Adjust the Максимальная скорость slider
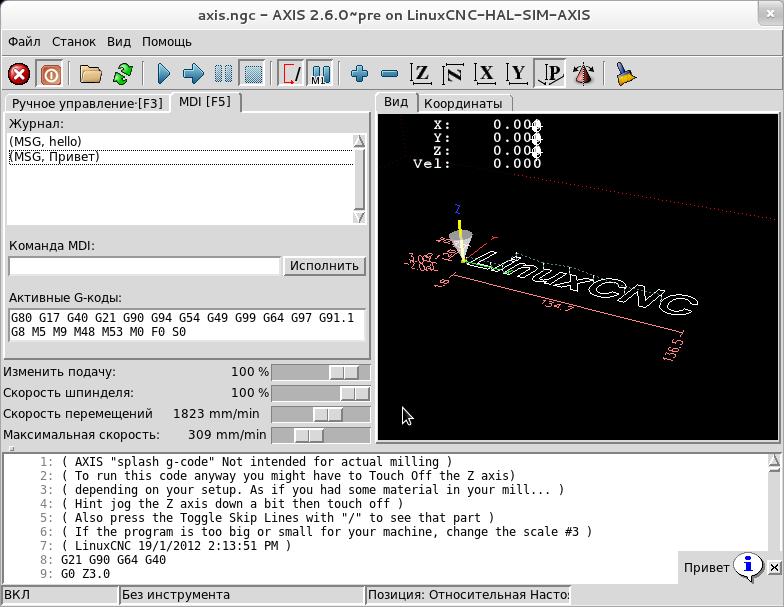784x607 pixels. click(309, 435)
